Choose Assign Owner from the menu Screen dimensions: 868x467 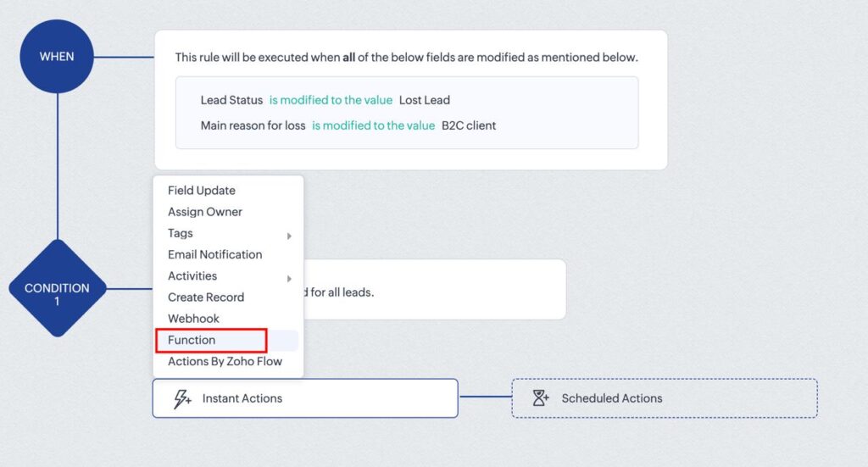(x=205, y=212)
